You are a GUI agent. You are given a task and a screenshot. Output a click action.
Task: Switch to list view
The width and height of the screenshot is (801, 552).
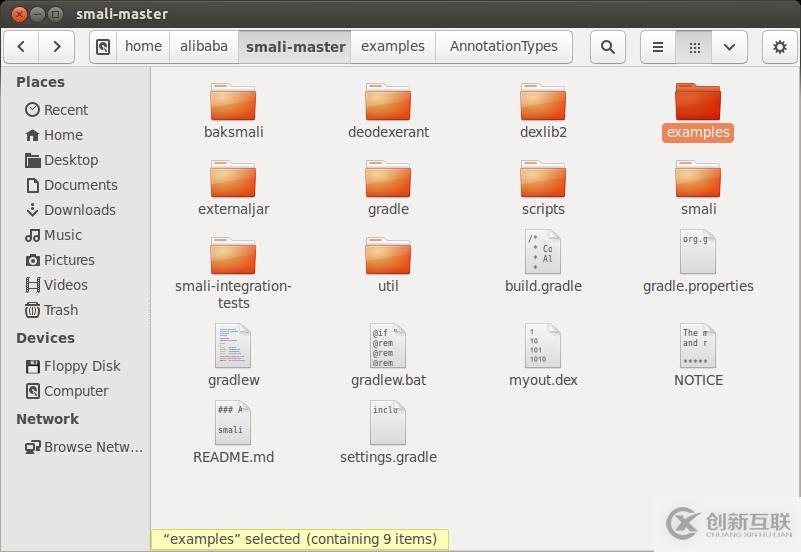(x=658, y=47)
